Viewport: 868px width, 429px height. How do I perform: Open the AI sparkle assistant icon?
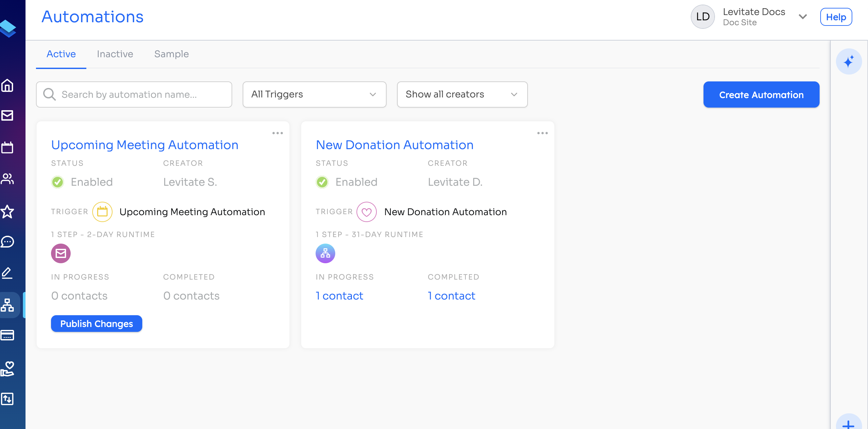point(848,61)
